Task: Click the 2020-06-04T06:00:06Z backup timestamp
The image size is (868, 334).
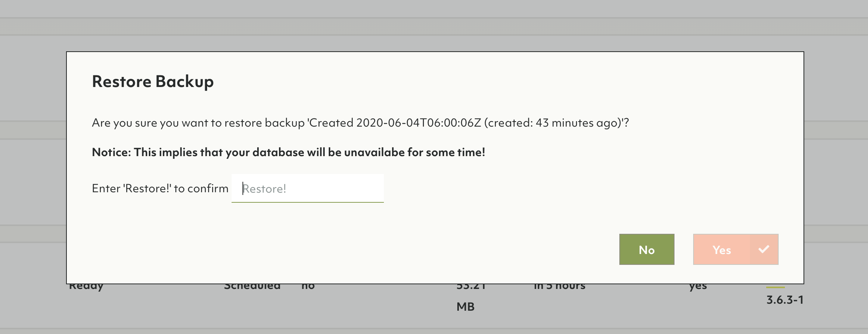Action: pos(418,123)
